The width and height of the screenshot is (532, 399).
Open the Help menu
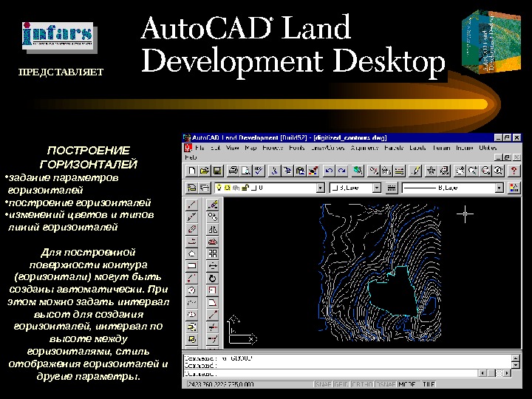point(191,157)
